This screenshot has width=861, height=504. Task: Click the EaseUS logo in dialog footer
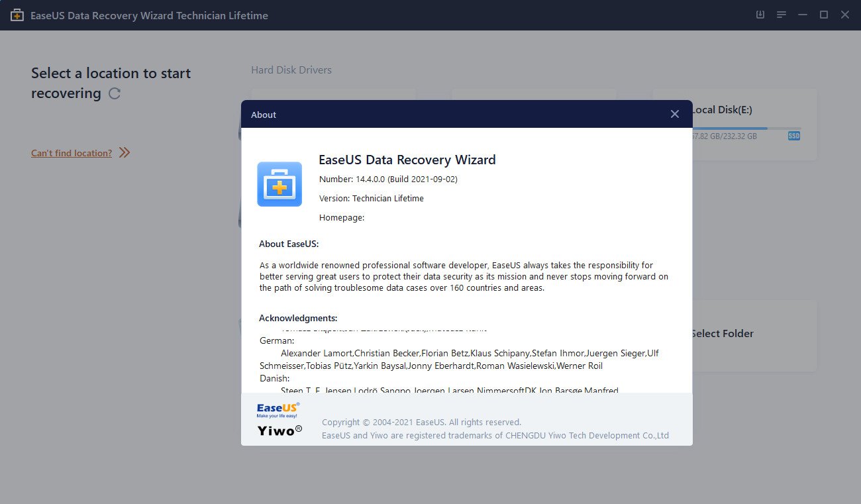coord(278,409)
